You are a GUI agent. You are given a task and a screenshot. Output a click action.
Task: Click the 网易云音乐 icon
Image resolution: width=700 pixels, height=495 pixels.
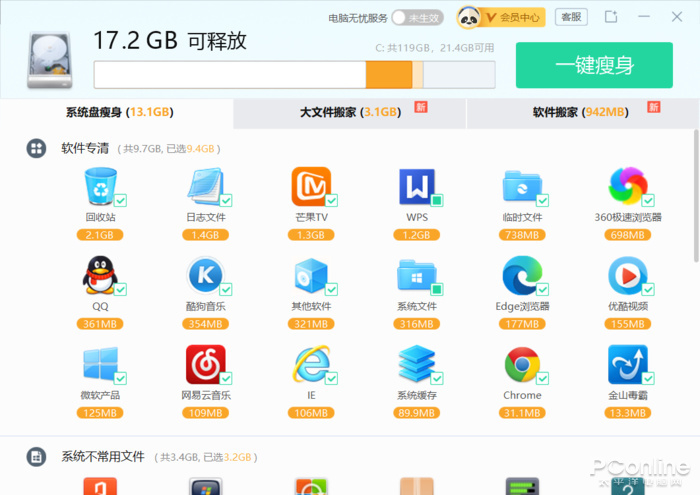pos(205,364)
